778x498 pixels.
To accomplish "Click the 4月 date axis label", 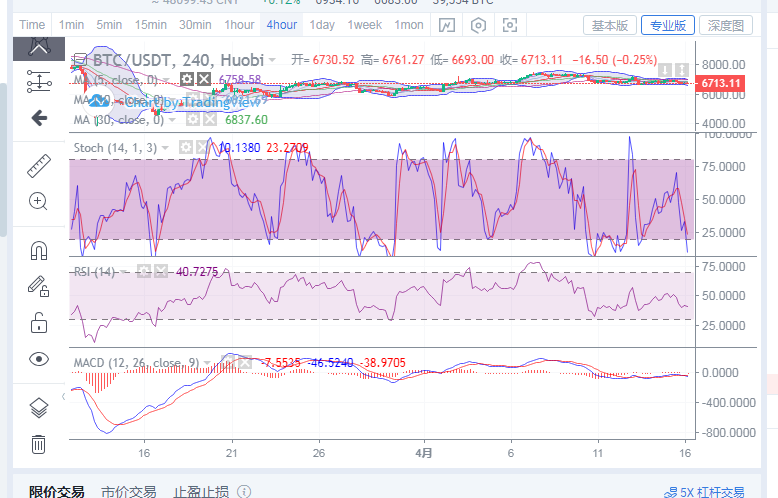I will [x=424, y=453].
